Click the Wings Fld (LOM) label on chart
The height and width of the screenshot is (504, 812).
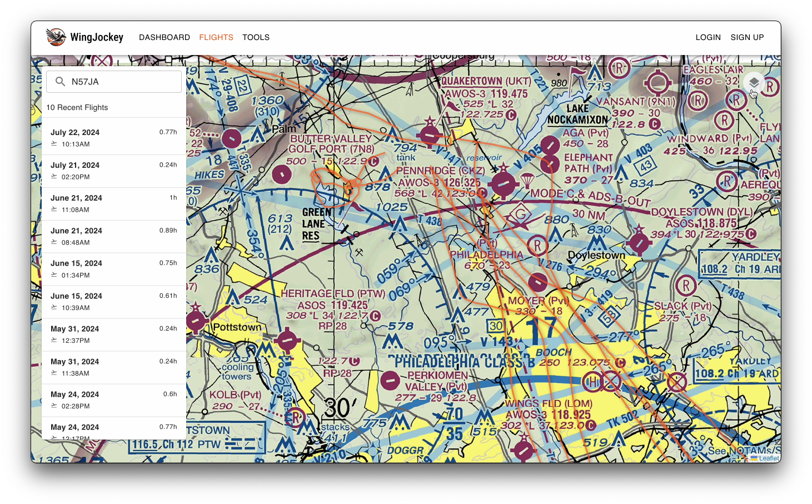(x=549, y=403)
